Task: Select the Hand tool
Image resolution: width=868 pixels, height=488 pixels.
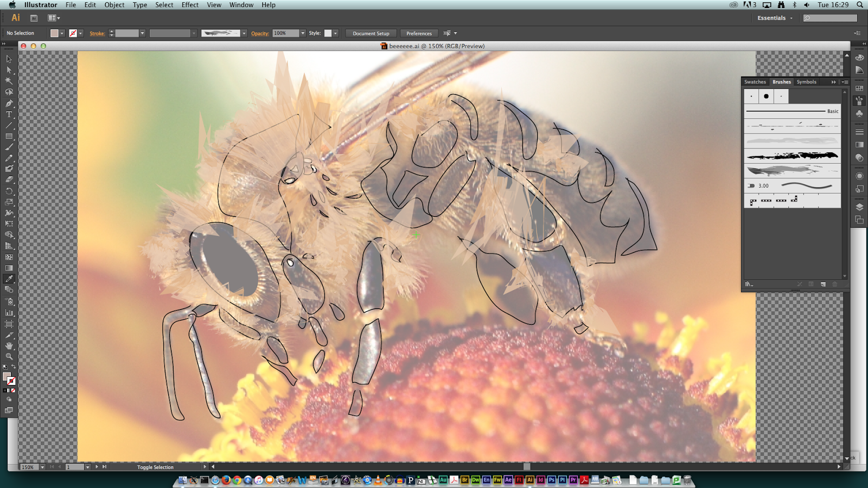Action: pyautogui.click(x=9, y=345)
